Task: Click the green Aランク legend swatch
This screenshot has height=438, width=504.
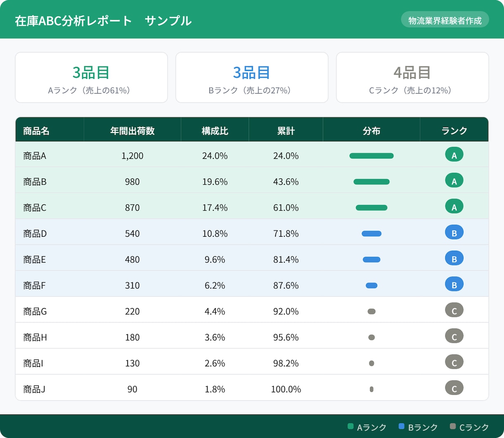Action: pos(351,426)
